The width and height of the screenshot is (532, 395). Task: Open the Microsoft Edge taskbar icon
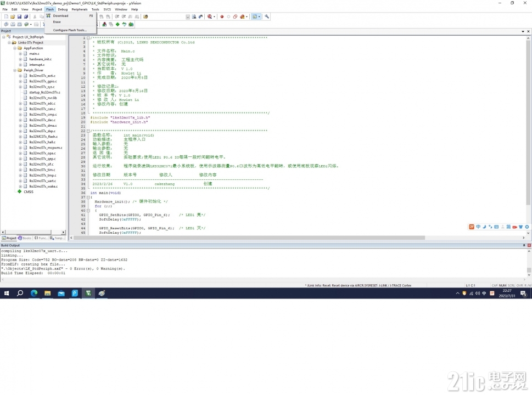[34, 294]
